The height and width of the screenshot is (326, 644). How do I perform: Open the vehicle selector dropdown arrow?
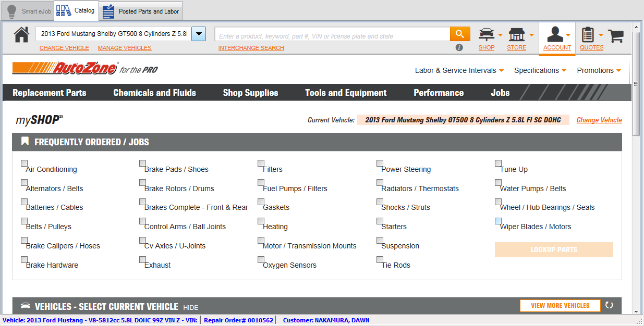pos(198,33)
